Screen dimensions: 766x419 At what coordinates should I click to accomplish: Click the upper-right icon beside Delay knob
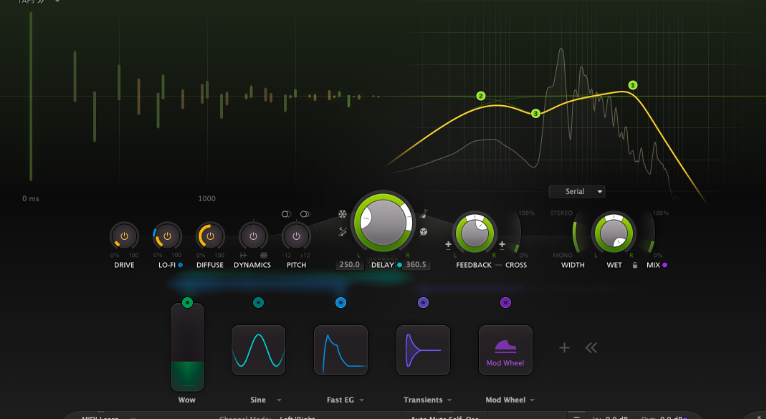pos(424,214)
